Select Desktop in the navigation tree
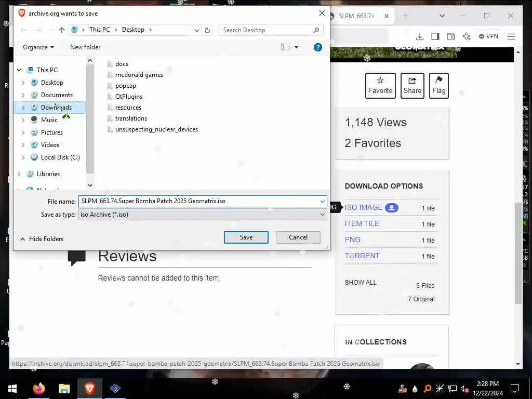This screenshot has width=532, height=399. click(x=52, y=83)
